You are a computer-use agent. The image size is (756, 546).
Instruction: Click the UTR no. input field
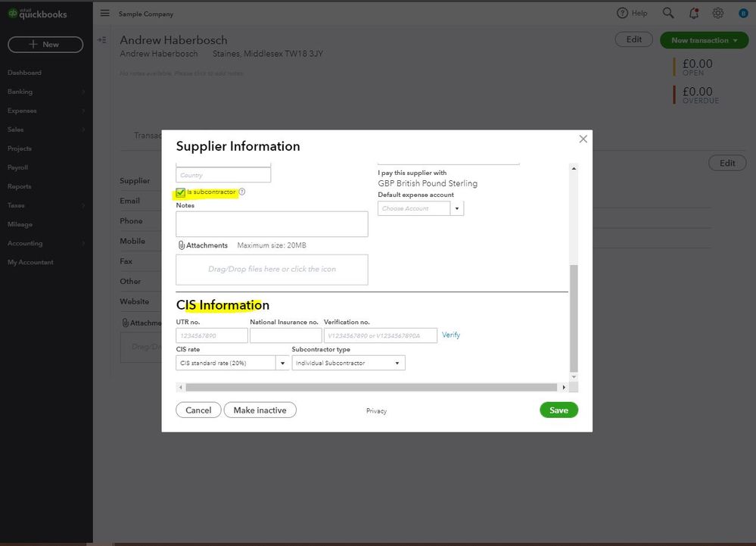pyautogui.click(x=212, y=335)
